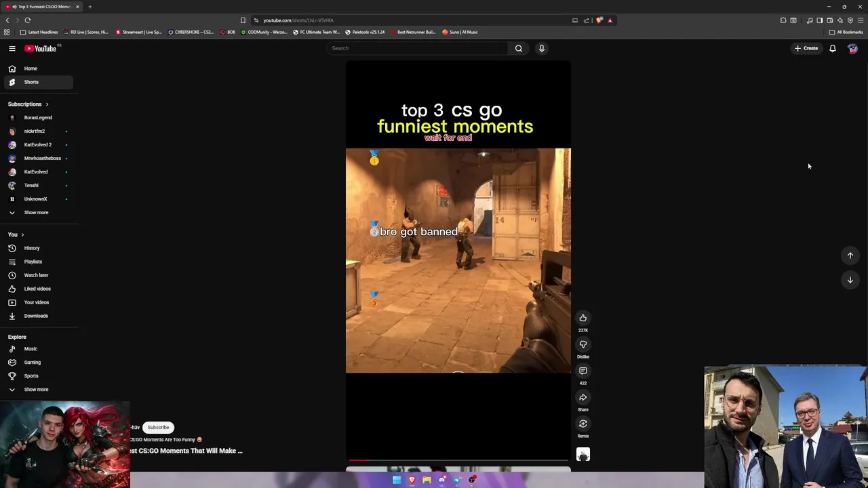Open the comments showing 422

coord(583,371)
